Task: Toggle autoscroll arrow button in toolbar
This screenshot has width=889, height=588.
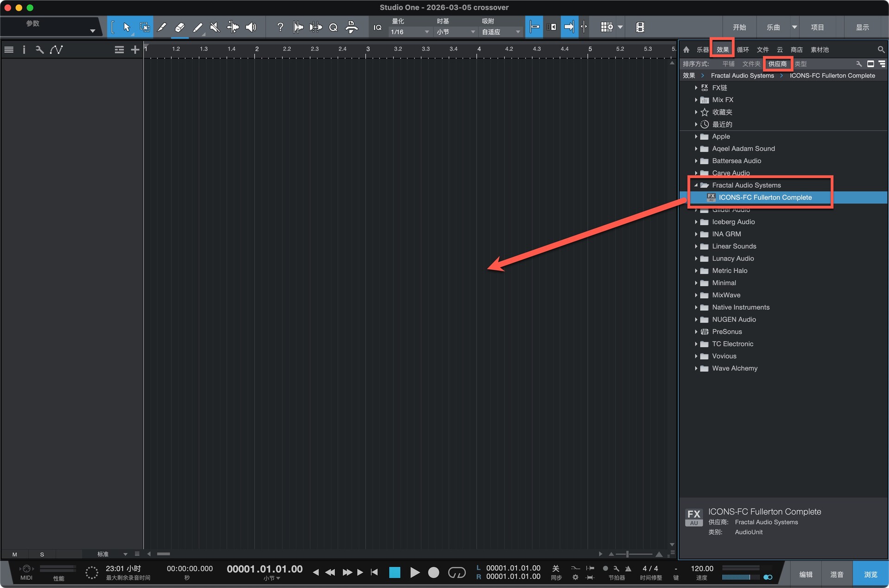Action: click(569, 27)
